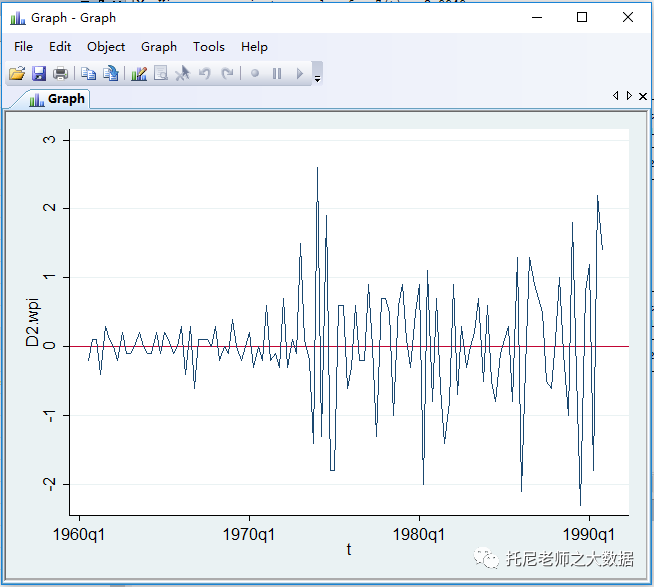Click the play recording button
The width and height of the screenshot is (654, 587).
point(299,73)
